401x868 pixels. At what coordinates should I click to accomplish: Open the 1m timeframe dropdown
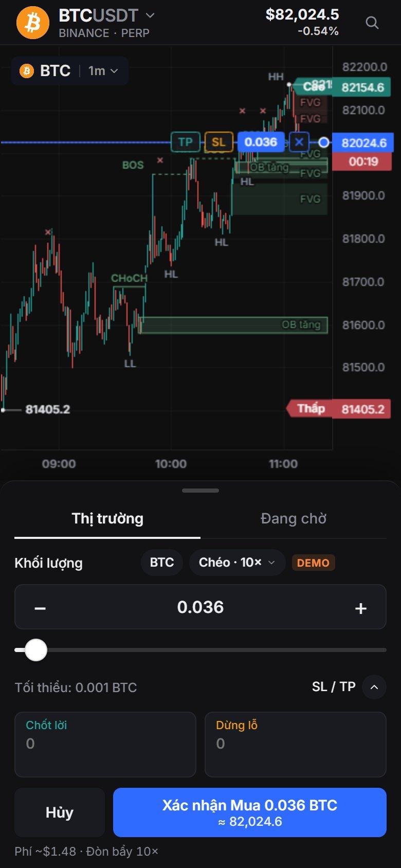[x=103, y=71]
